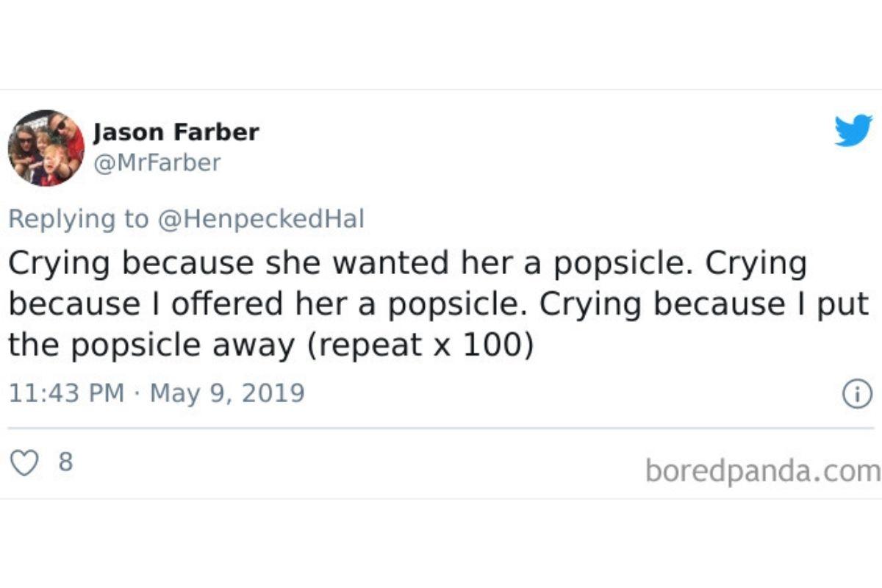Click the tweet card's bottom border line
Image resolution: width=882 pixels, height=588 pixels.
(x=441, y=499)
